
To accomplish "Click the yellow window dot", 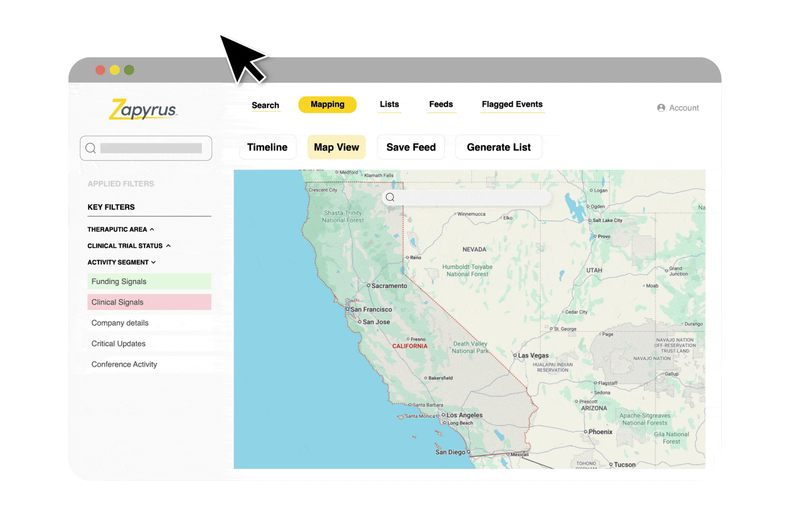I will [x=115, y=70].
